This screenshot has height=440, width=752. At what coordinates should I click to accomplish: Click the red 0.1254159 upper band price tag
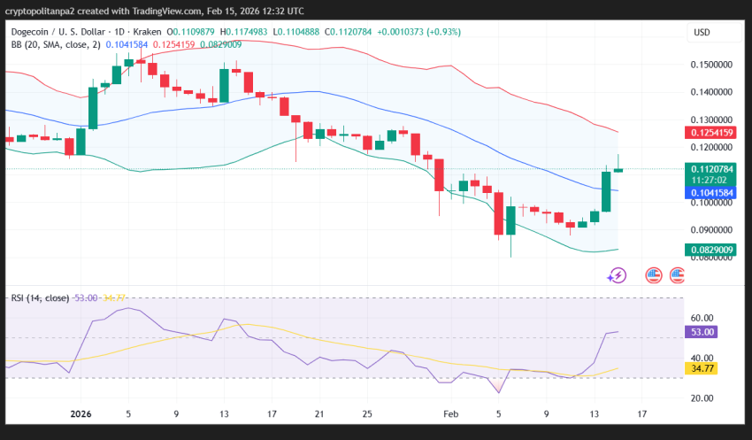pos(712,132)
